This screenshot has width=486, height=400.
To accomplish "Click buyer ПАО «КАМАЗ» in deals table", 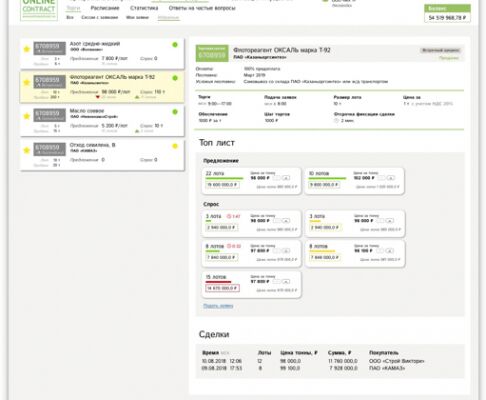I will pos(387,368).
